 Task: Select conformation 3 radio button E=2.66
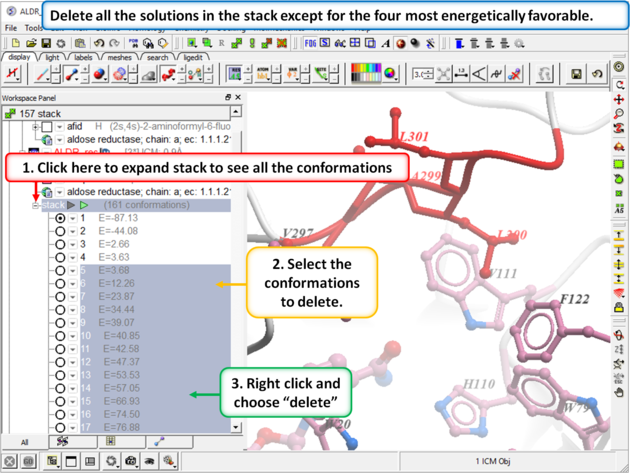[60, 244]
